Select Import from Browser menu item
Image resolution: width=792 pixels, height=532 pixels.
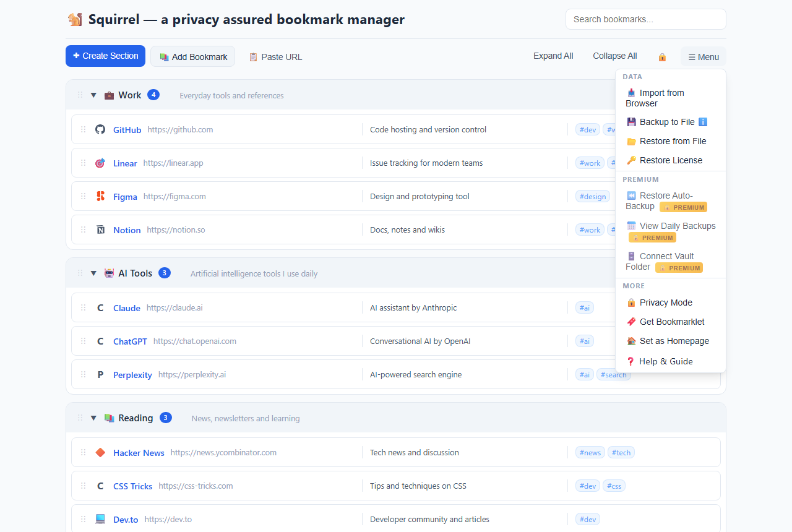coord(671,98)
